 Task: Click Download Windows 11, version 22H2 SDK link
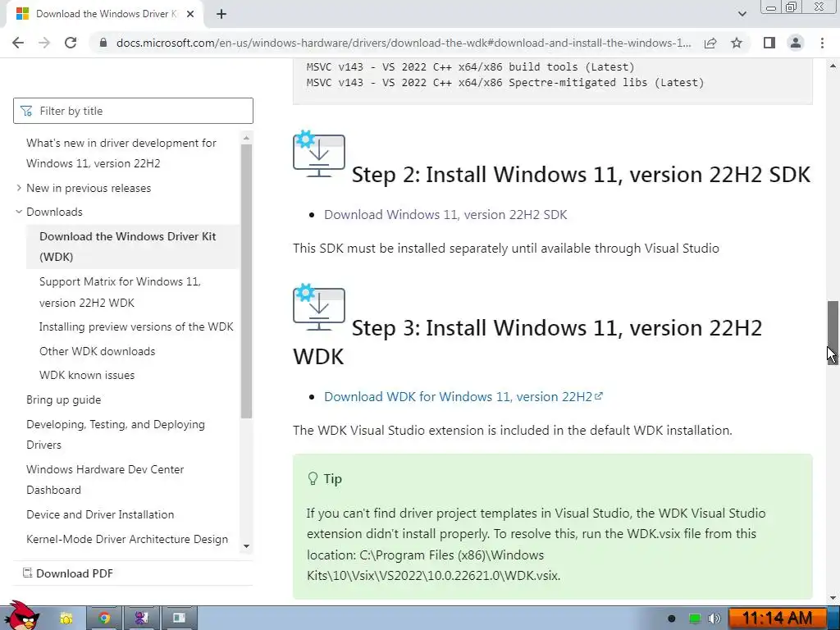click(445, 214)
